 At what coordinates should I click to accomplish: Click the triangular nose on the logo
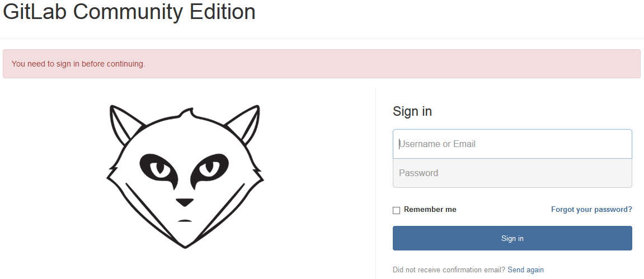(185, 202)
